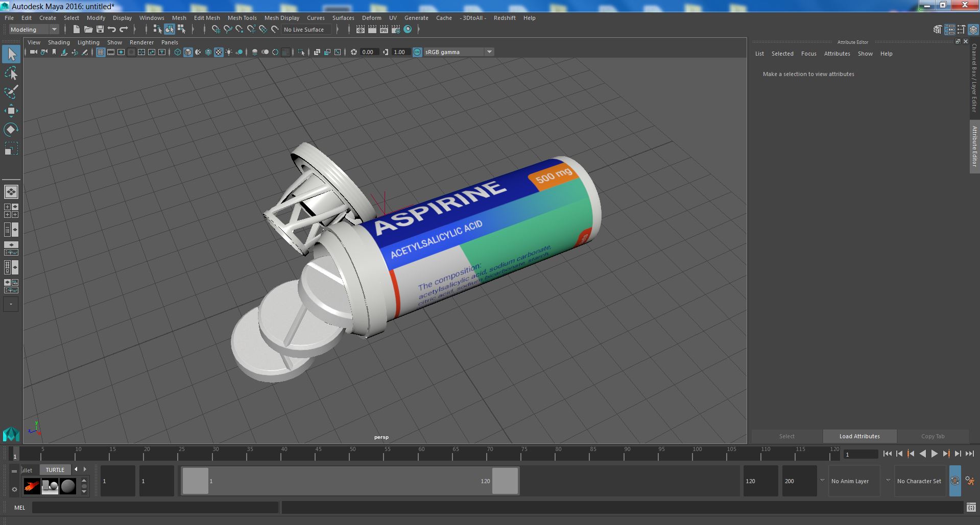Switch to single perspective pane layout

[x=11, y=192]
